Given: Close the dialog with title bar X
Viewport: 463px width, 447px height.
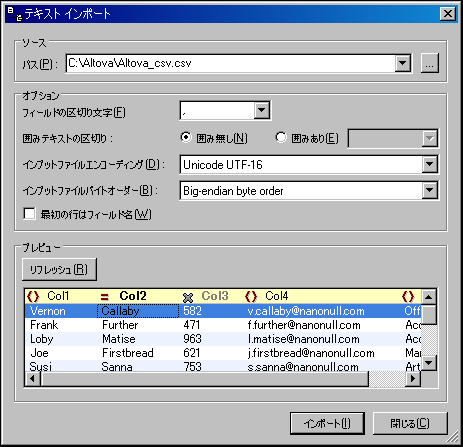Looking at the screenshot, I should 448,14.
